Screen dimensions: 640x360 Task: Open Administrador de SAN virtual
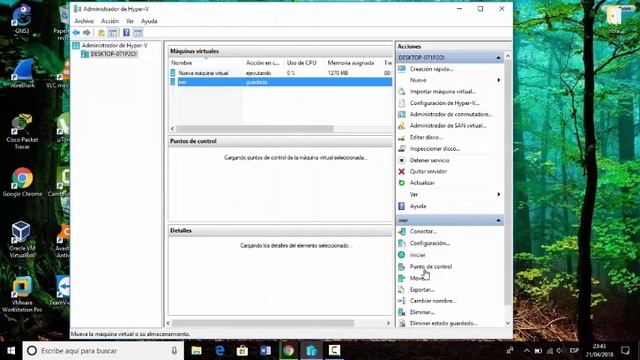[x=448, y=126]
